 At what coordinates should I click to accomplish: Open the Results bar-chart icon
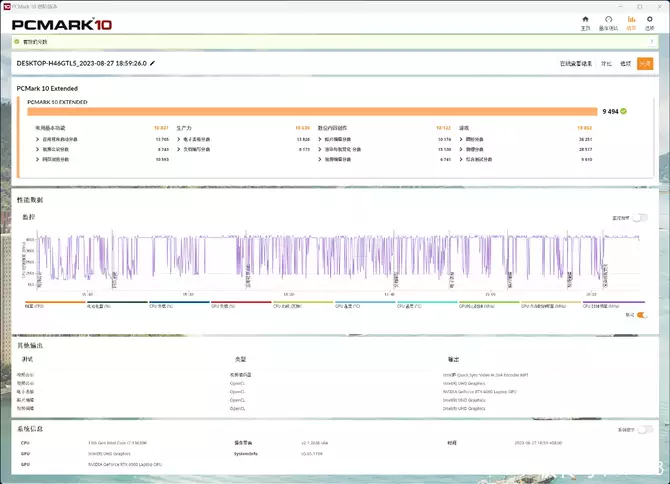coord(631,19)
